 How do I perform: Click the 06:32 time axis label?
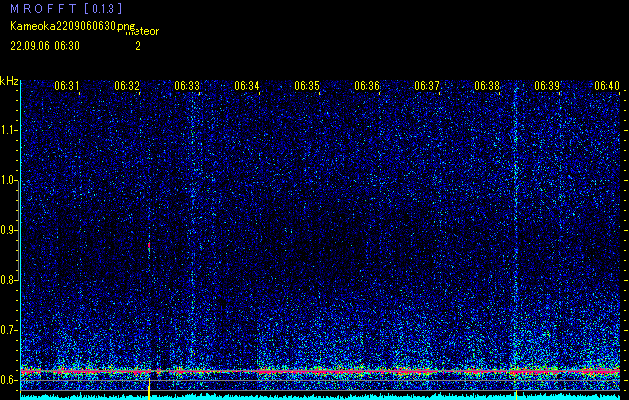tap(127, 85)
